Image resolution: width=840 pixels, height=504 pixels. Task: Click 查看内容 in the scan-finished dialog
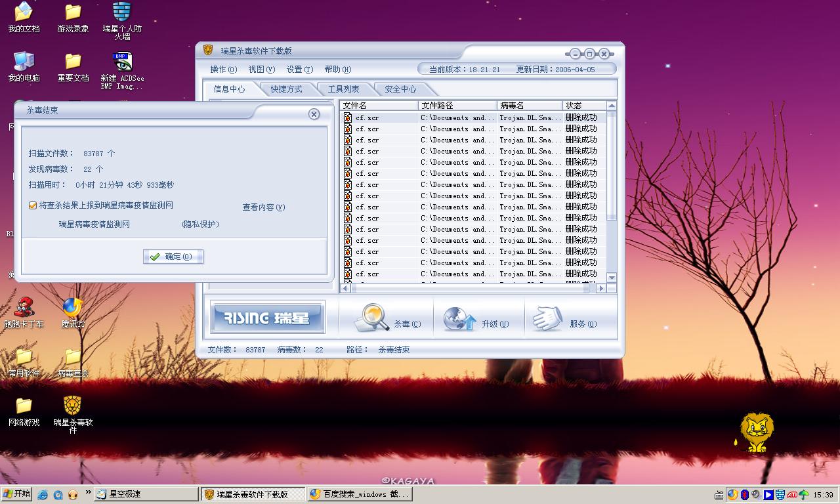[264, 207]
